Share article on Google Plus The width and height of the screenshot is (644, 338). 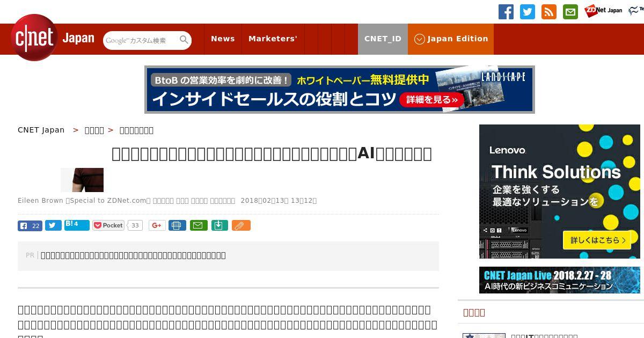click(157, 225)
